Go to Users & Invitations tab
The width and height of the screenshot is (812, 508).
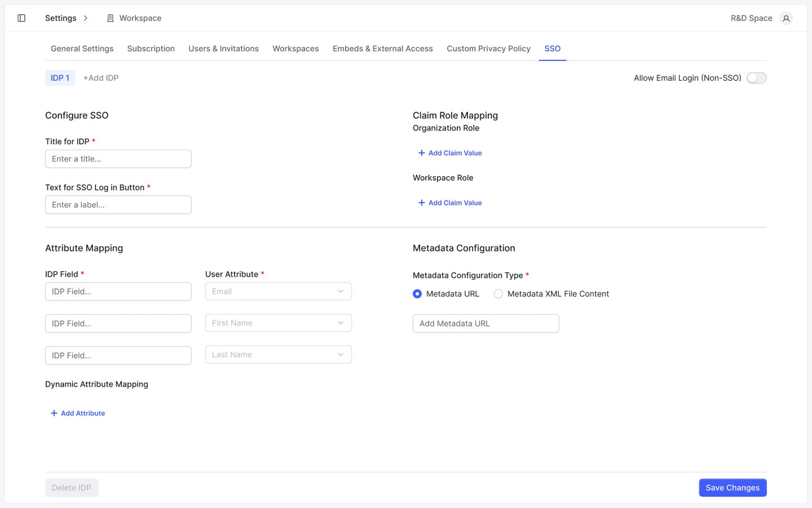(224, 49)
